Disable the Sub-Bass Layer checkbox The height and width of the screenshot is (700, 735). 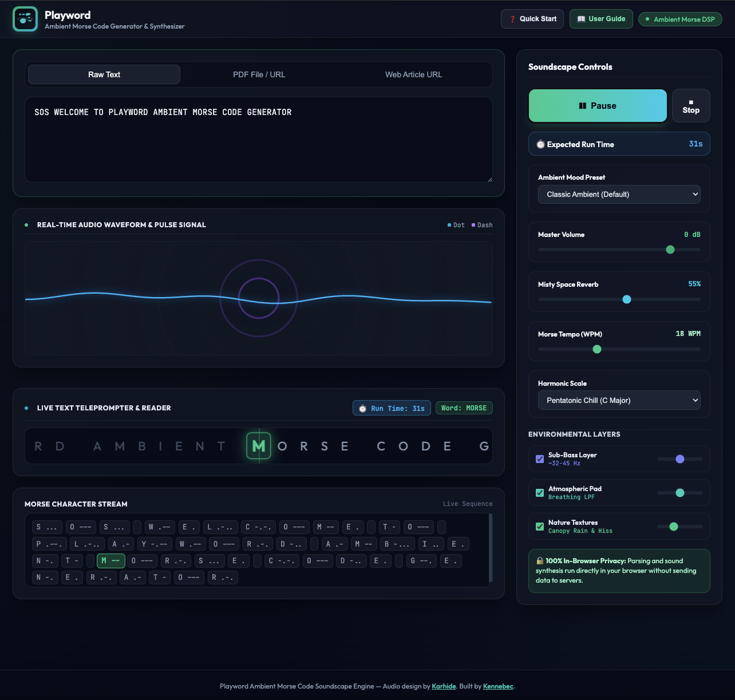click(540, 459)
